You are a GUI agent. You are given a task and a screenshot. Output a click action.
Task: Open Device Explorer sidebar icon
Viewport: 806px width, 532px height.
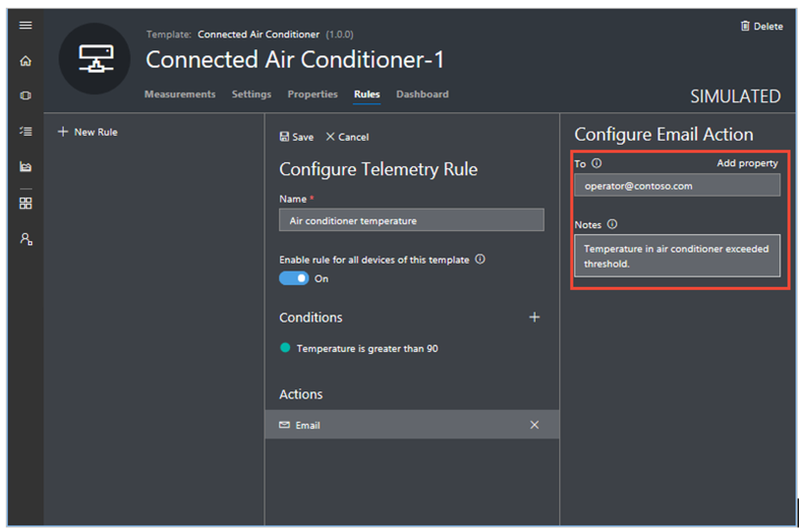[x=25, y=95]
